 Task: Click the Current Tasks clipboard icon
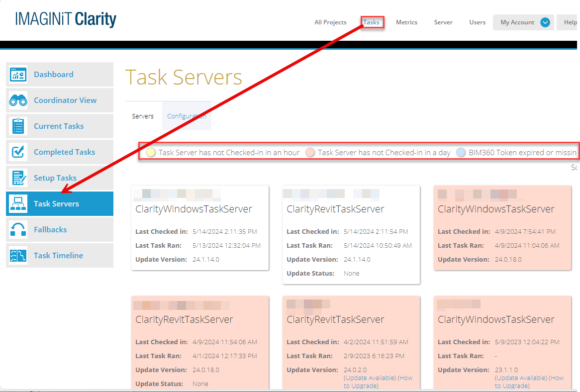coord(18,126)
